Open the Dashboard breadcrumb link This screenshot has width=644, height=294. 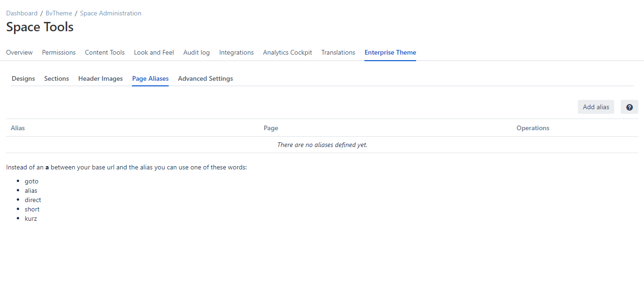click(x=21, y=13)
